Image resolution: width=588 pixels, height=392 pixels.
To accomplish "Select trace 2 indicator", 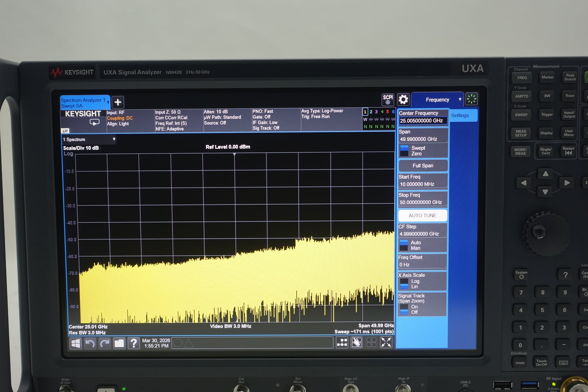I will (x=371, y=112).
